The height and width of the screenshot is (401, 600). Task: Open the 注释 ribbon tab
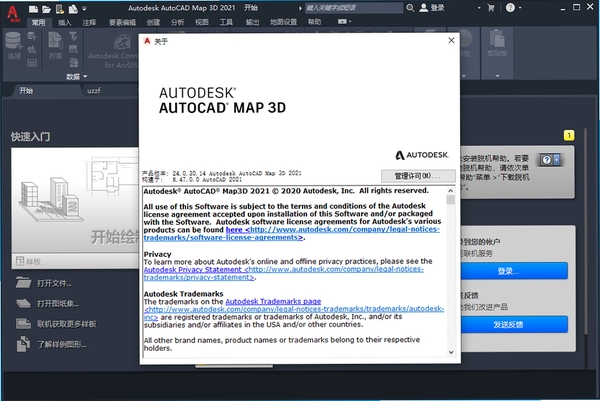pyautogui.click(x=89, y=22)
